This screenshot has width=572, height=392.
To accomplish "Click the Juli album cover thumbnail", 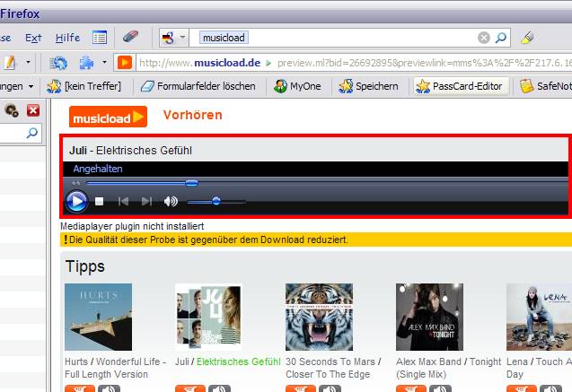I will 208,315.
